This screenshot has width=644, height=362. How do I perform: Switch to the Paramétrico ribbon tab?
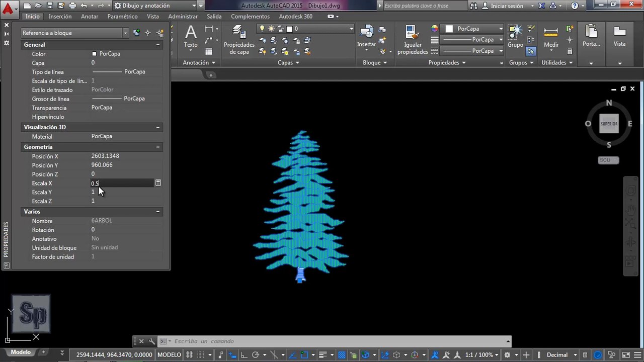pyautogui.click(x=122, y=16)
